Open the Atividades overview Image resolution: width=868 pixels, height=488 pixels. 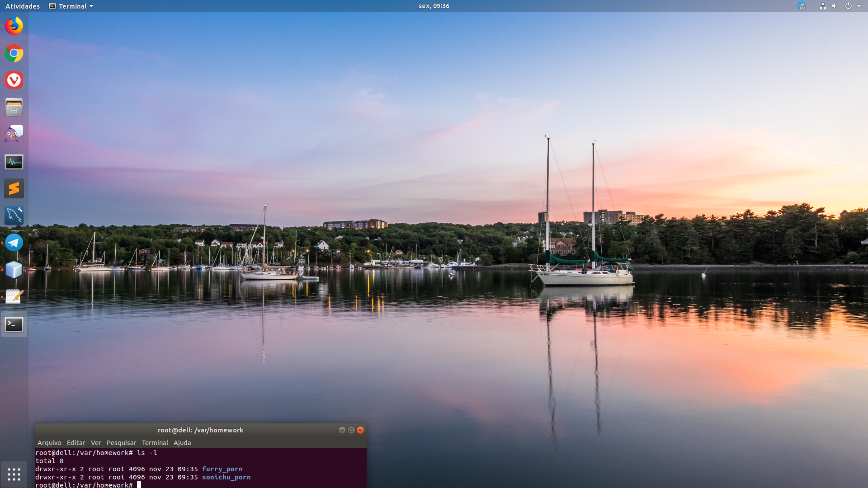pyautogui.click(x=23, y=6)
